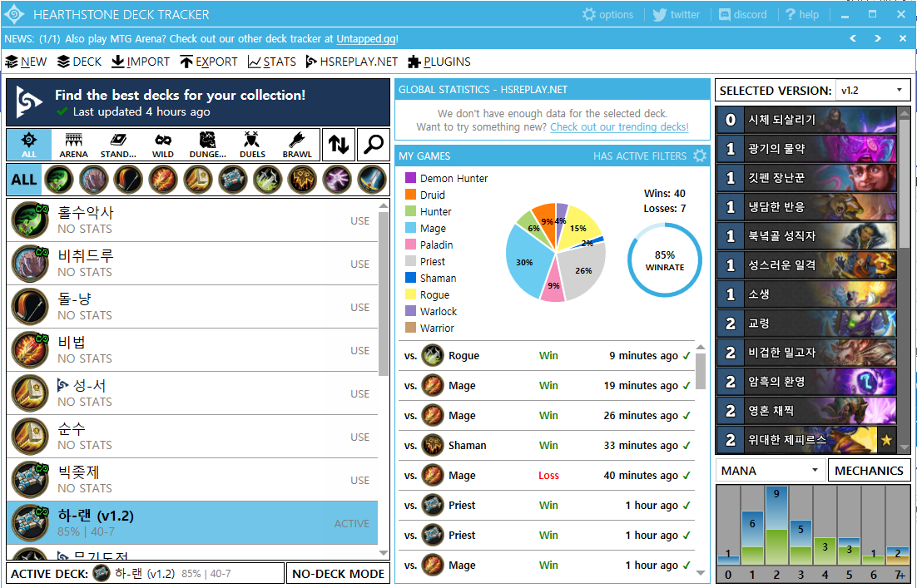This screenshot has height=588, width=917.
Task: Click the Shaman legend color swatch
Action: pyautogui.click(x=410, y=278)
